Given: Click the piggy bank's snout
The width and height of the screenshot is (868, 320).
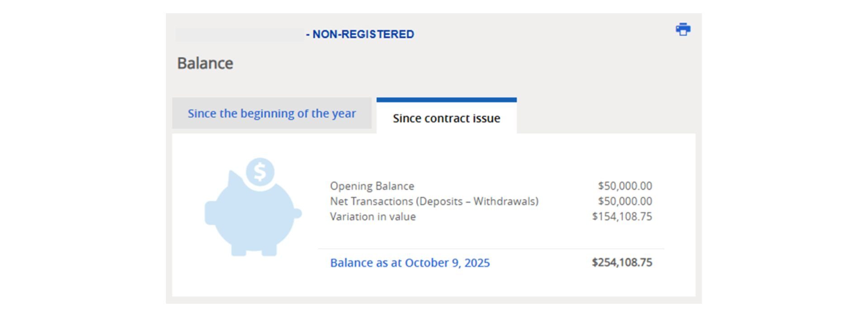Looking at the screenshot, I should coord(209,213).
